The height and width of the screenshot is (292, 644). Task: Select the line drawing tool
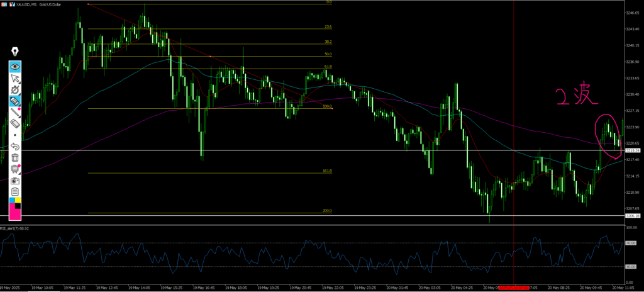[15, 112]
